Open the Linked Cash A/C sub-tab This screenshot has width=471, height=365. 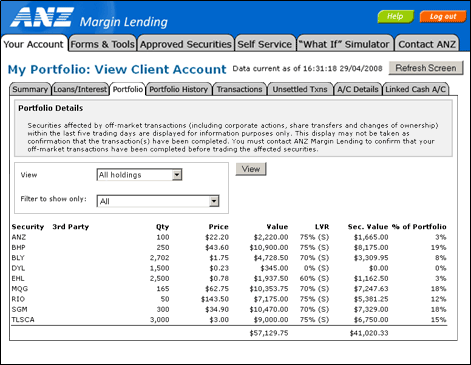[x=416, y=89]
